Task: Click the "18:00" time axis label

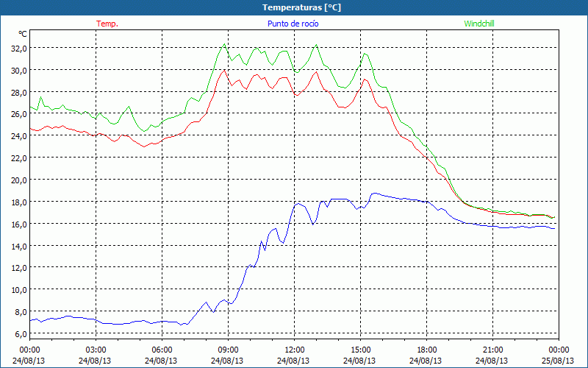Action: point(427,350)
